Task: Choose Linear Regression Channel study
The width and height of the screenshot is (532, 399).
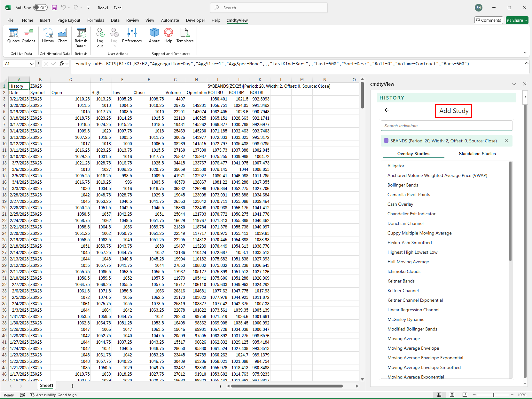Action: pos(413,310)
